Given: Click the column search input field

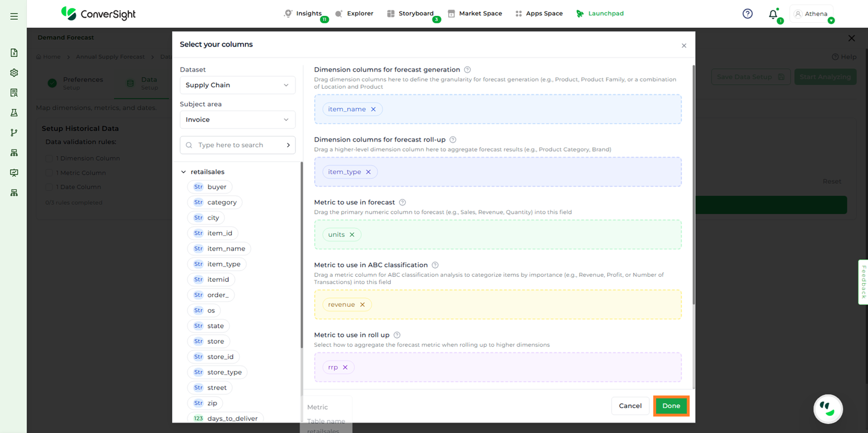Looking at the screenshot, I should [x=237, y=145].
